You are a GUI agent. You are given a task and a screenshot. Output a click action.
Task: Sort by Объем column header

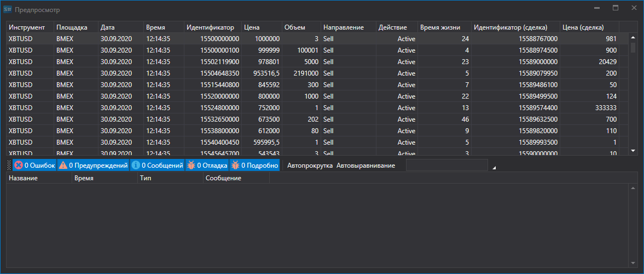(301, 27)
